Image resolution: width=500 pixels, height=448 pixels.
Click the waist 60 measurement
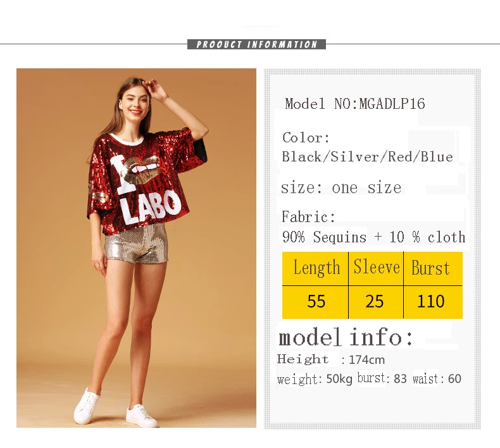pos(437,379)
